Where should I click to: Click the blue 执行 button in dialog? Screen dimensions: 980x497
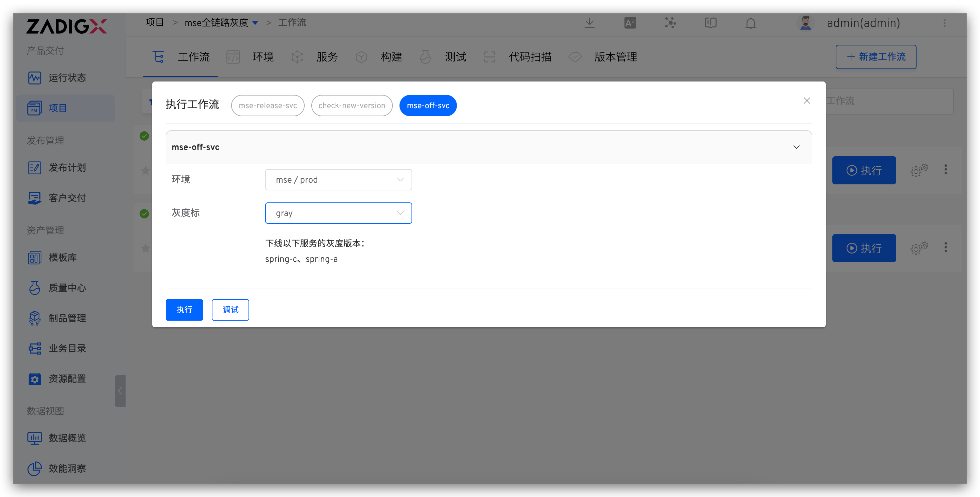184,310
